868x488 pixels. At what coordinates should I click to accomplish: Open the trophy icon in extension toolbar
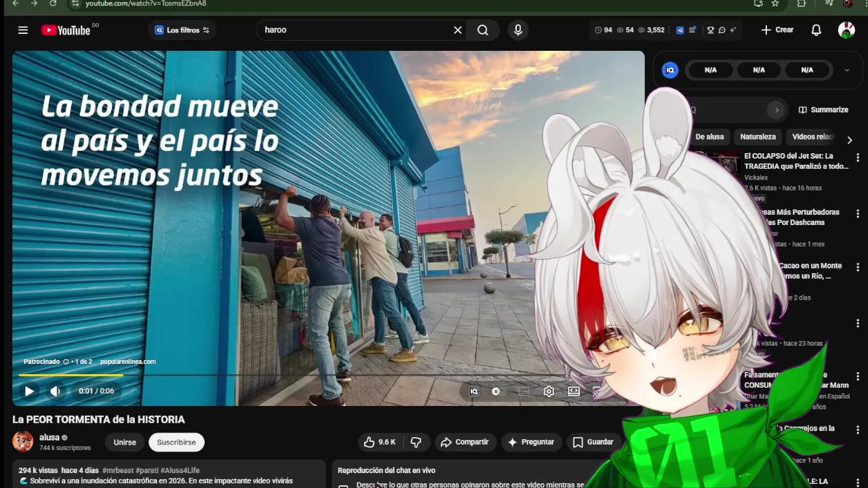pos(711,30)
